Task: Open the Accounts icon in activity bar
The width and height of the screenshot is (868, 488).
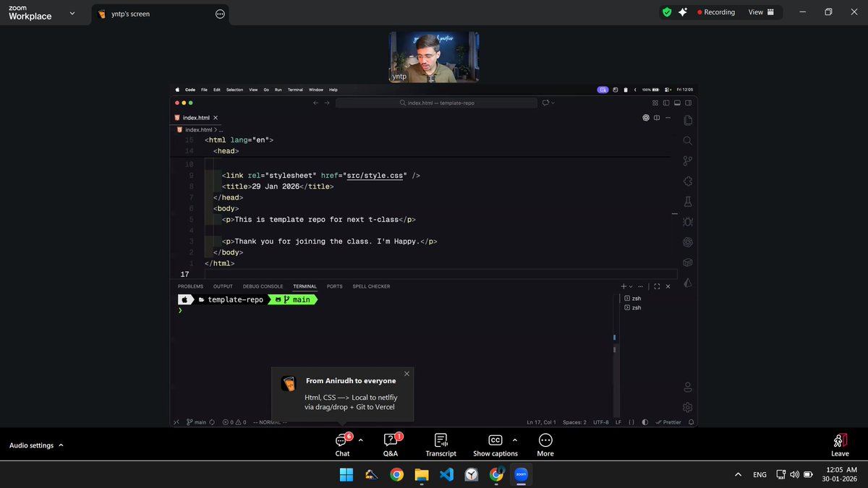Action: point(688,388)
